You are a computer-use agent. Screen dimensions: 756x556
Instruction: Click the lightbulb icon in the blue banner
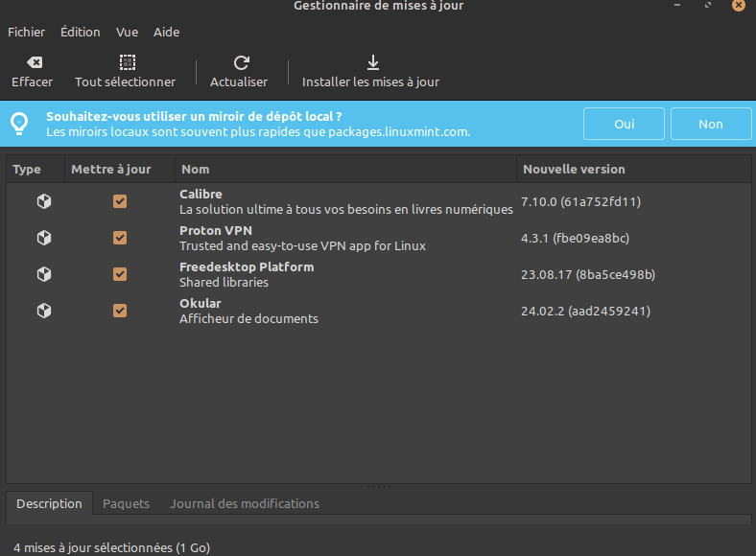[19, 124]
